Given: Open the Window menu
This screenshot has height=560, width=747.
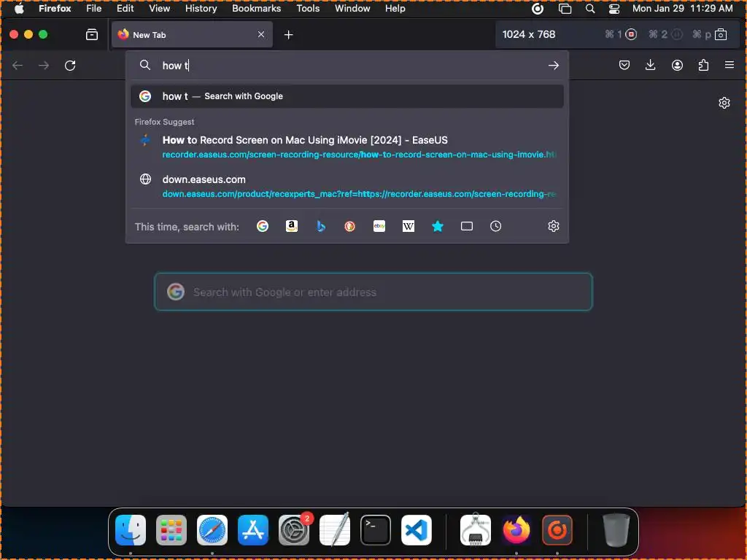Looking at the screenshot, I should (352, 9).
